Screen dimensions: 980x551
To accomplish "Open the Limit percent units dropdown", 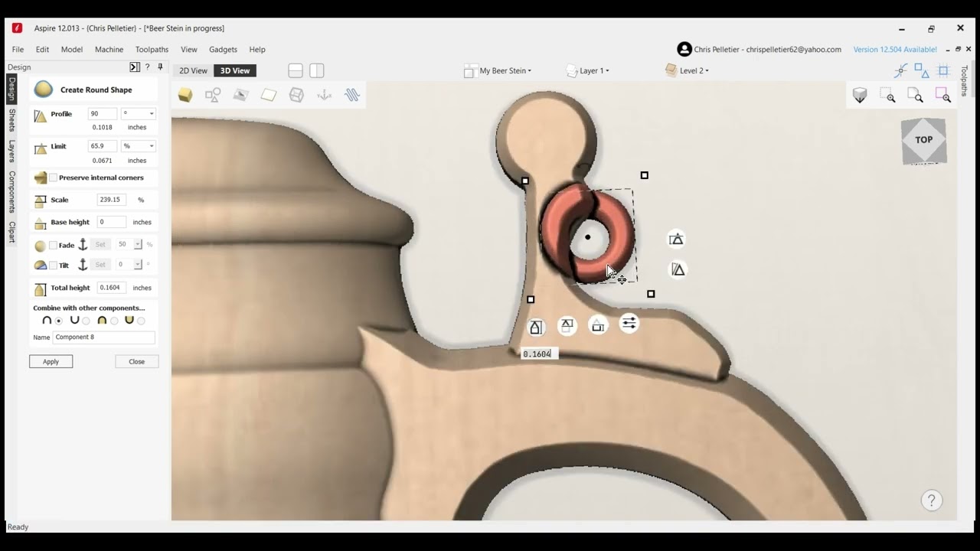I will pyautogui.click(x=139, y=146).
